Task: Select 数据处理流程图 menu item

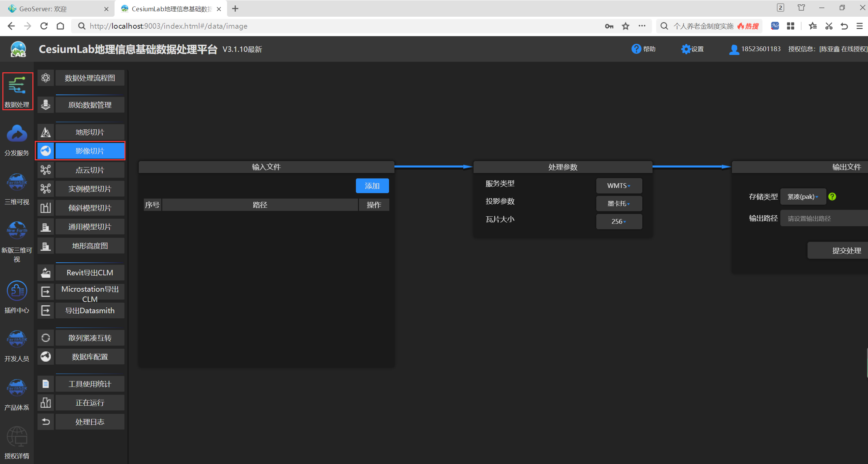Action: tap(90, 78)
